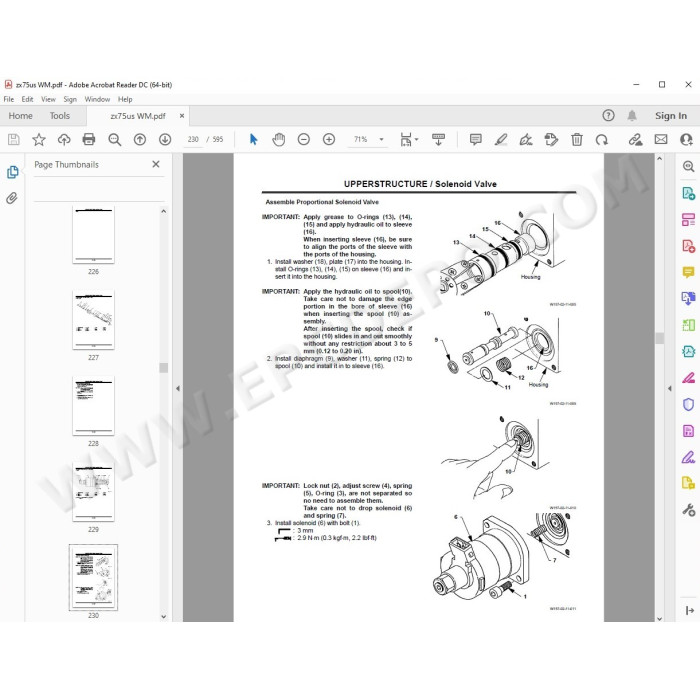
Task: Open the View menu
Action: click(48, 99)
